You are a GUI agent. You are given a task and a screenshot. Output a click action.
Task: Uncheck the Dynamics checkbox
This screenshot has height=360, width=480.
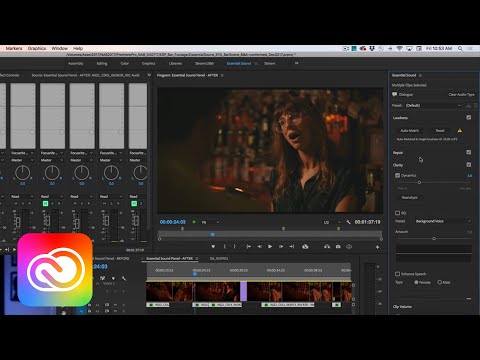point(397,175)
